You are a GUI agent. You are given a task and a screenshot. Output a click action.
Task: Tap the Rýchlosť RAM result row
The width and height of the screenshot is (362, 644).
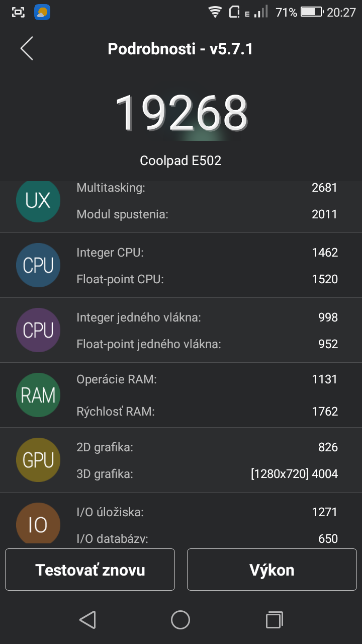207,411
